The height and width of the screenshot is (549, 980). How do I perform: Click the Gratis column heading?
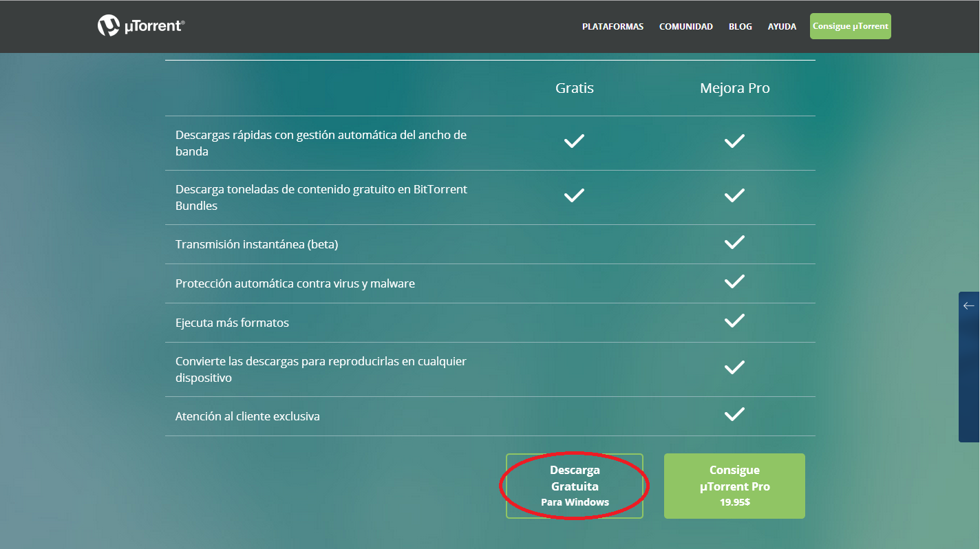pyautogui.click(x=575, y=88)
